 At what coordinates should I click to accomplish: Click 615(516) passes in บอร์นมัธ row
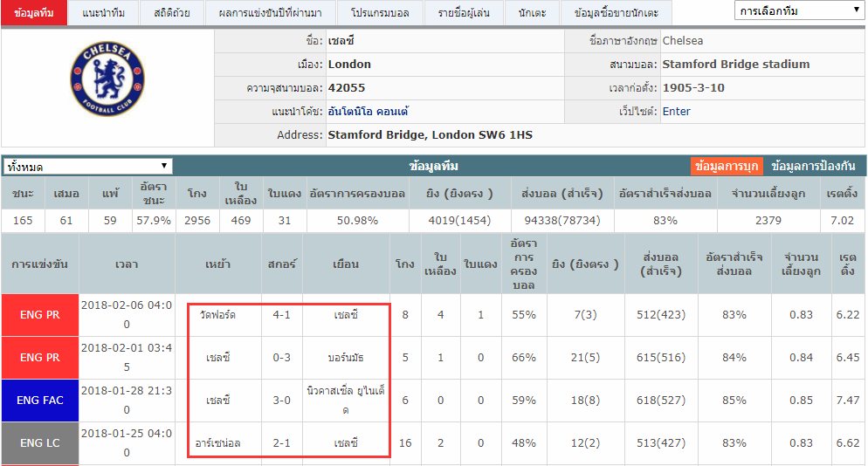[x=661, y=358]
